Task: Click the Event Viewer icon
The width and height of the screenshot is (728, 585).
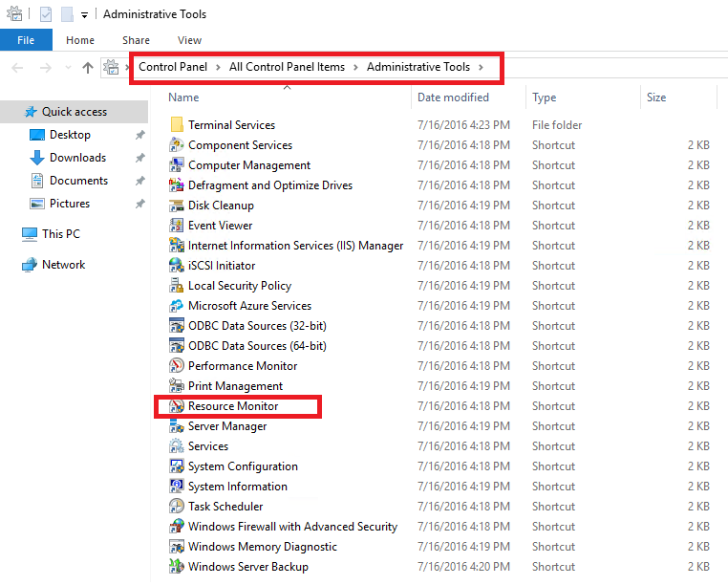Action: pos(177,225)
